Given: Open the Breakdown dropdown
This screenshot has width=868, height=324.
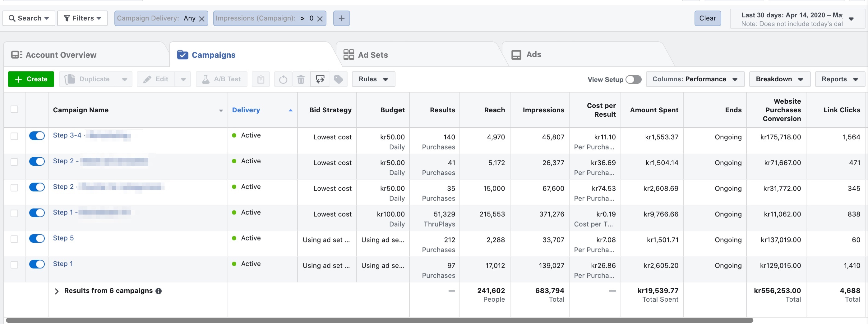Looking at the screenshot, I should [x=779, y=79].
